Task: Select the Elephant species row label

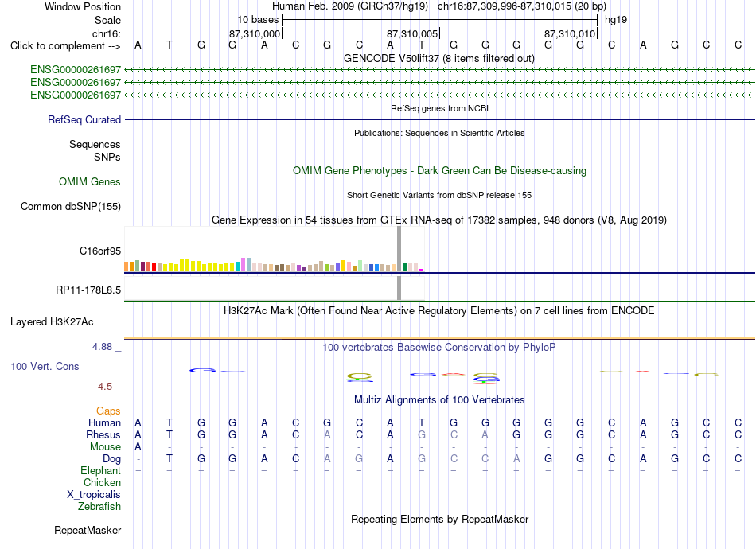Action: (101, 470)
